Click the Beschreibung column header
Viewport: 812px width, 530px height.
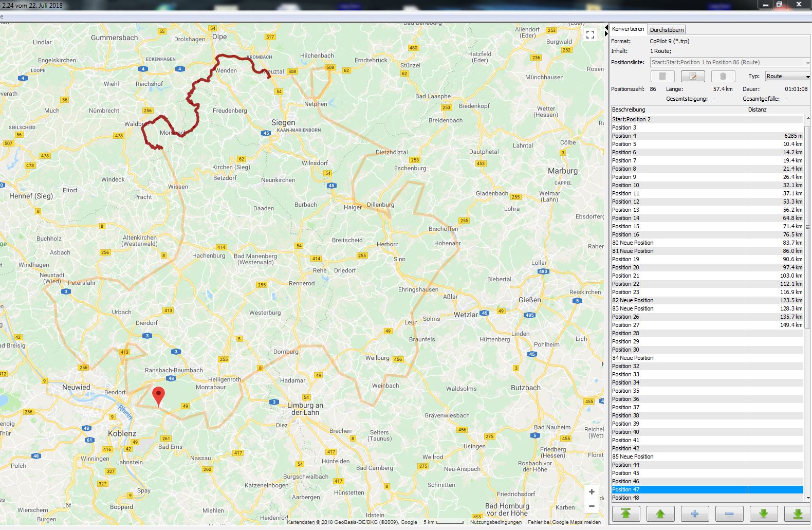629,109
